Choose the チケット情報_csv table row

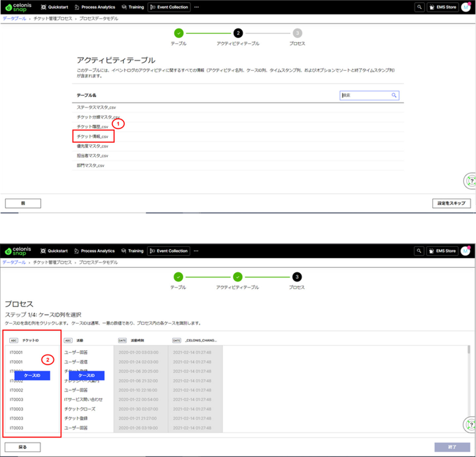pos(238,136)
